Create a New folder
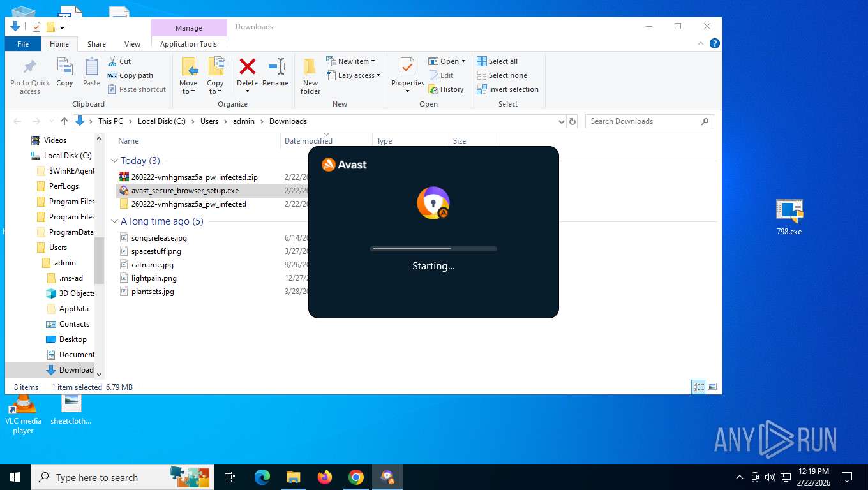The width and height of the screenshot is (868, 490). click(x=310, y=76)
